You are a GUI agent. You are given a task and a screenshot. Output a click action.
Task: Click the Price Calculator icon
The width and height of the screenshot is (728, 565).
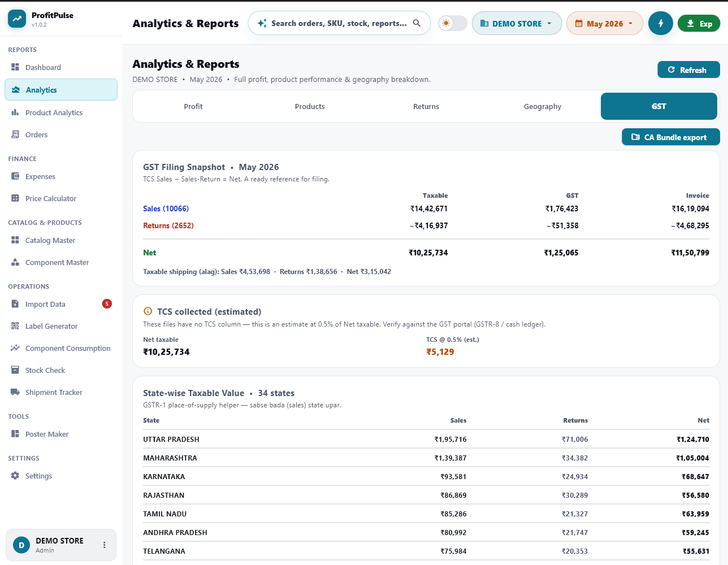coord(15,198)
